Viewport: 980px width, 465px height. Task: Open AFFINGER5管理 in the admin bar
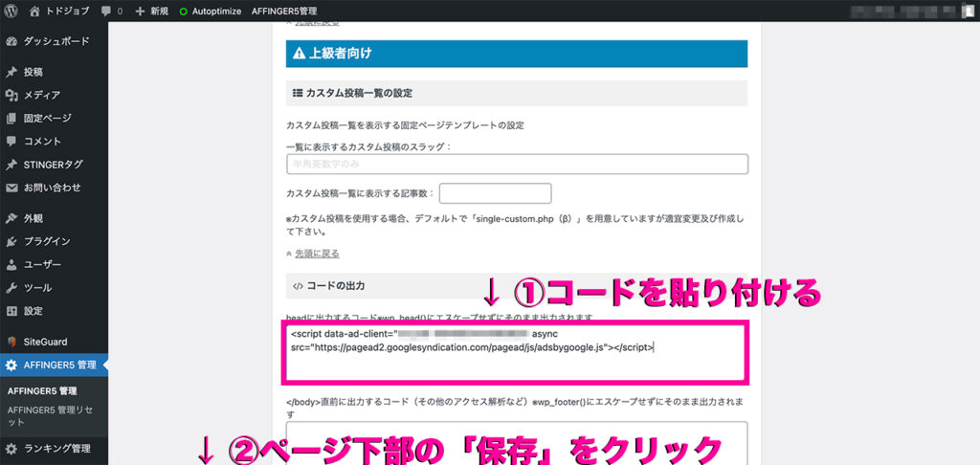(283, 11)
